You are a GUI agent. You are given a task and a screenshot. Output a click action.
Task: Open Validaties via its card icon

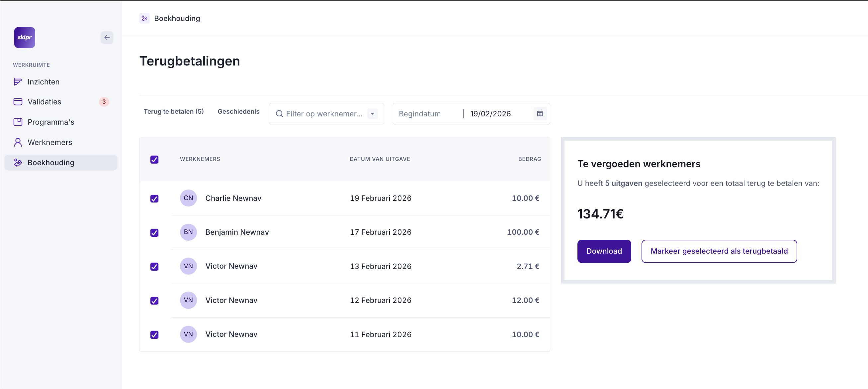[18, 101]
